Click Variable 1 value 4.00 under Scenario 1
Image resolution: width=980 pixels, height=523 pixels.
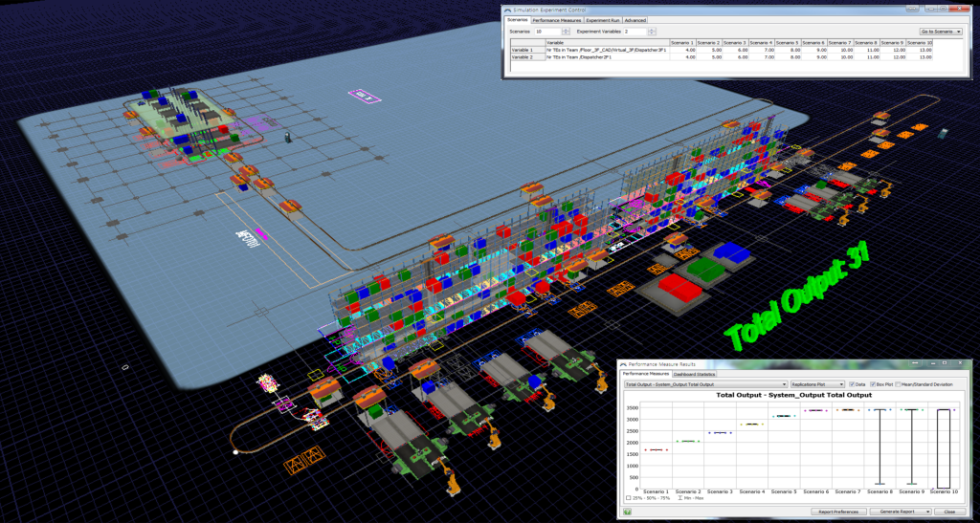[x=682, y=50]
